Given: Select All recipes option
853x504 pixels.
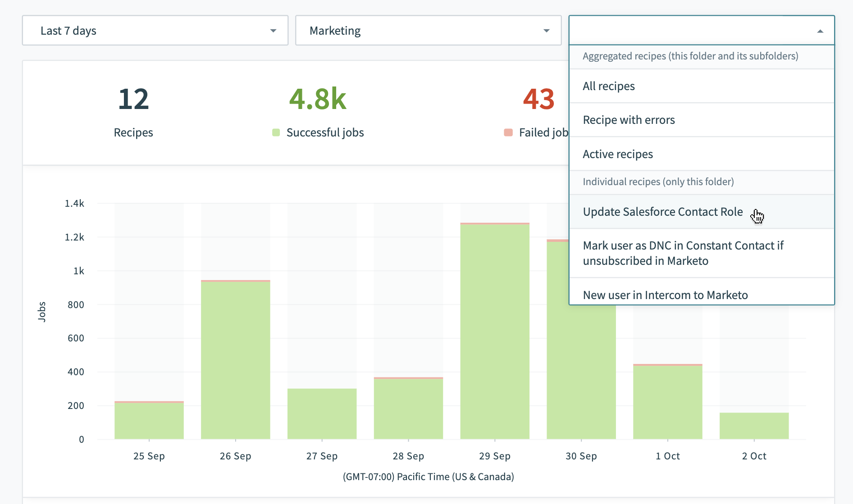Looking at the screenshot, I should [x=608, y=86].
